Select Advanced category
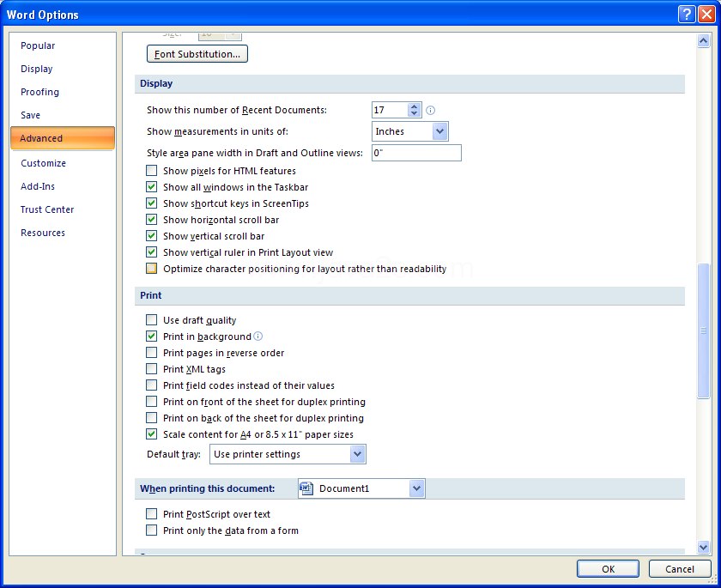 63,138
